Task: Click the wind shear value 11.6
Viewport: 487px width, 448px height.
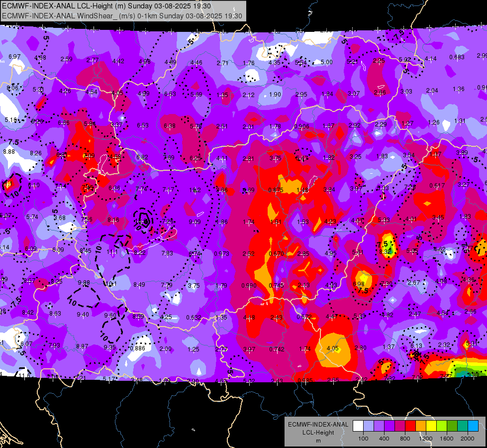Action: 24,375
